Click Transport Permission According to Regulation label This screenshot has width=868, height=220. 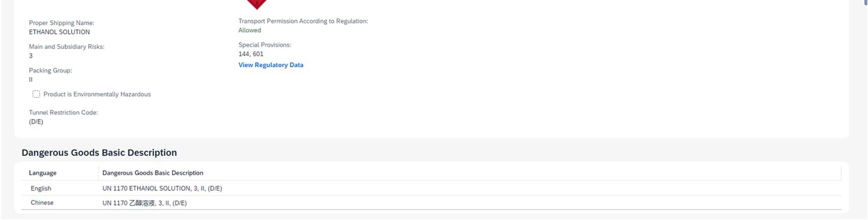point(303,21)
